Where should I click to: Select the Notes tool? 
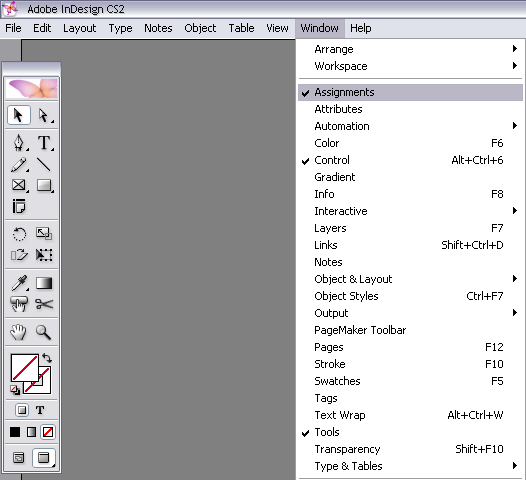click(x=19, y=206)
